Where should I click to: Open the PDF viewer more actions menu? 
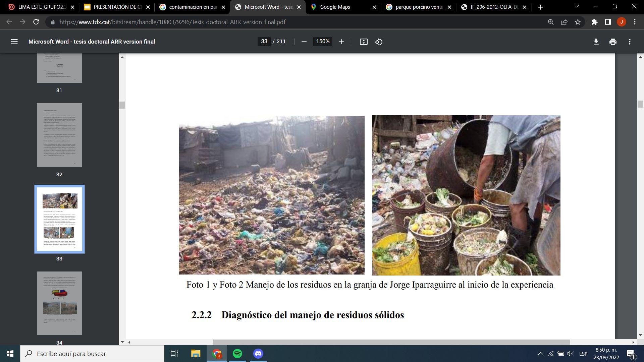coord(630,42)
